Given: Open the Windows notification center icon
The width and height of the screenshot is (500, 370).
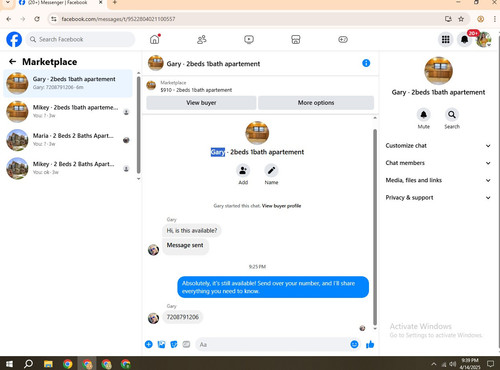Looking at the screenshot, I should click(490, 364).
